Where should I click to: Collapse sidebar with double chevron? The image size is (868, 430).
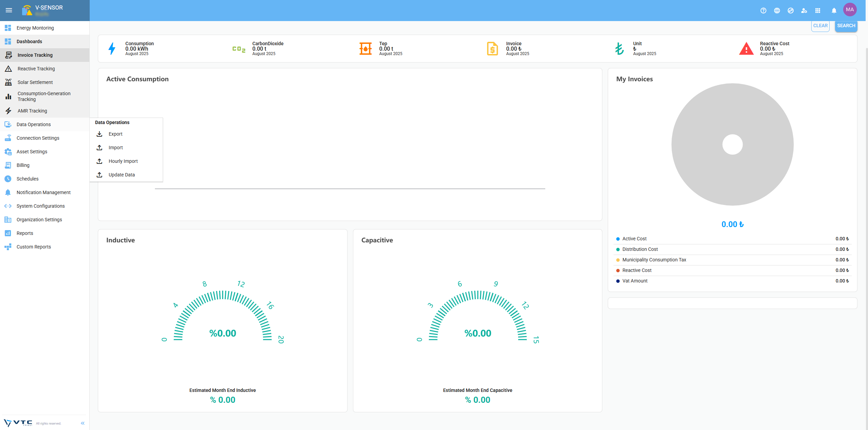tap(83, 423)
